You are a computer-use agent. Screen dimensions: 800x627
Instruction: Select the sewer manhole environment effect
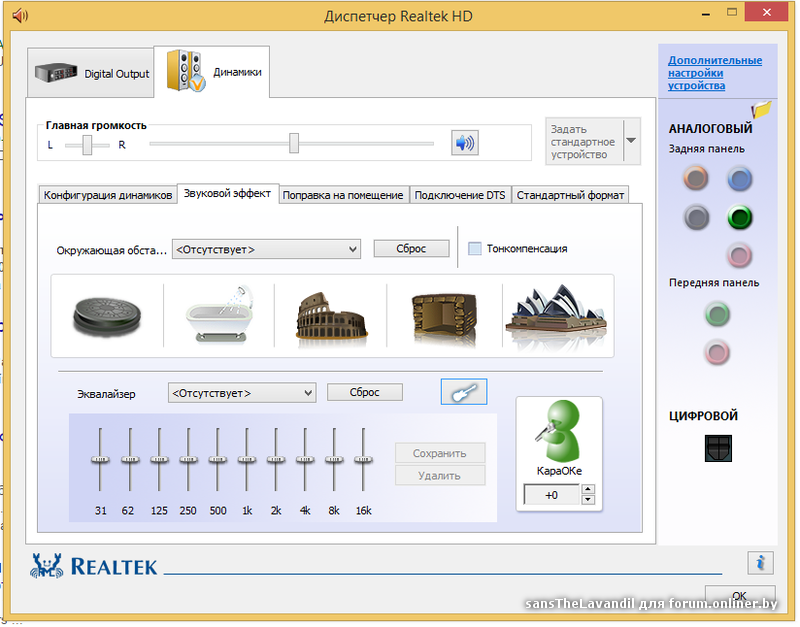pos(107,317)
